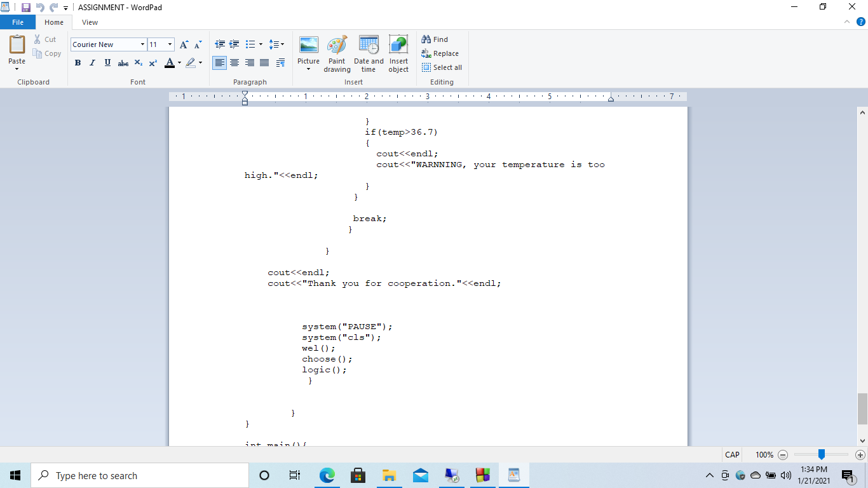Open the Replace dialog
This screenshot has height=488, width=868.
[440, 53]
